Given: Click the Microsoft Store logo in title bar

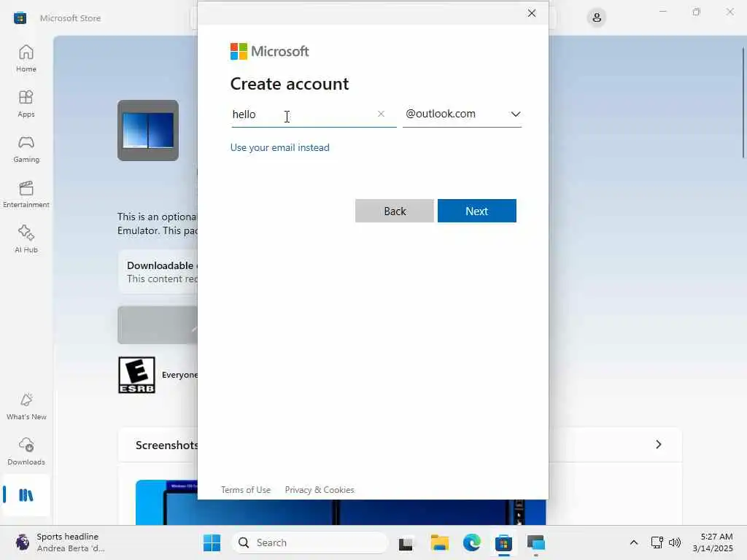Looking at the screenshot, I should click(20, 18).
